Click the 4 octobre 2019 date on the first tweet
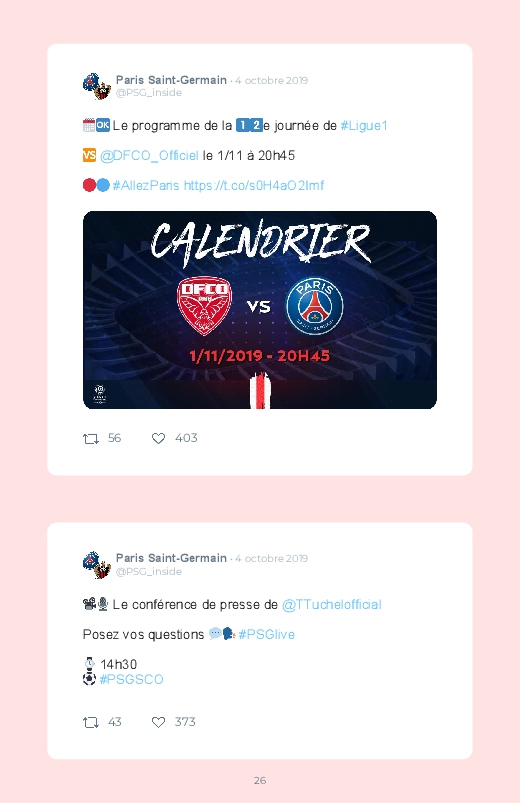The width and height of the screenshot is (520, 803). click(272, 80)
